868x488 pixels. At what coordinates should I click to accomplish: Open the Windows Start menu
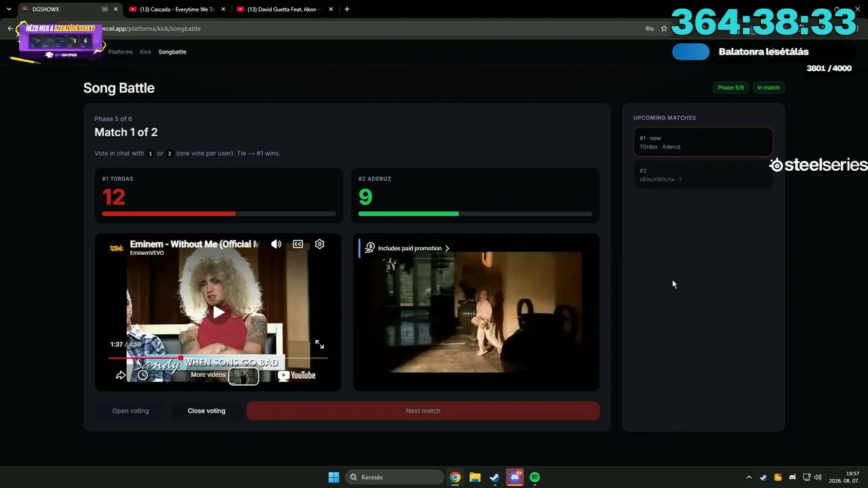coord(334,477)
